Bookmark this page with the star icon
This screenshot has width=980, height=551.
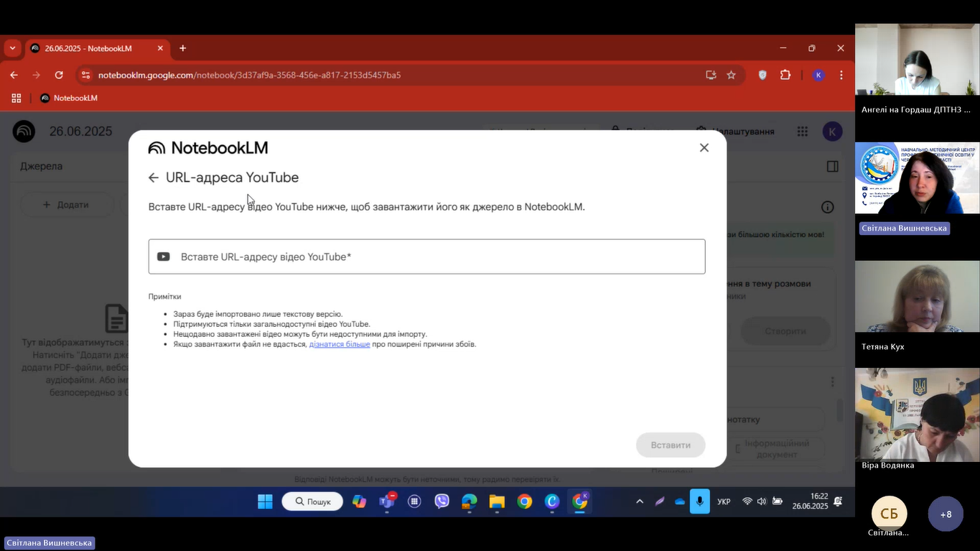click(731, 75)
